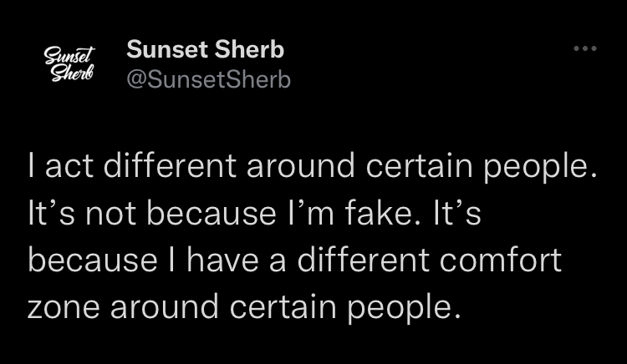Viewport: 627px width, 364px height.
Task: Click the word "I'm" in the tweet
Action: (310, 213)
